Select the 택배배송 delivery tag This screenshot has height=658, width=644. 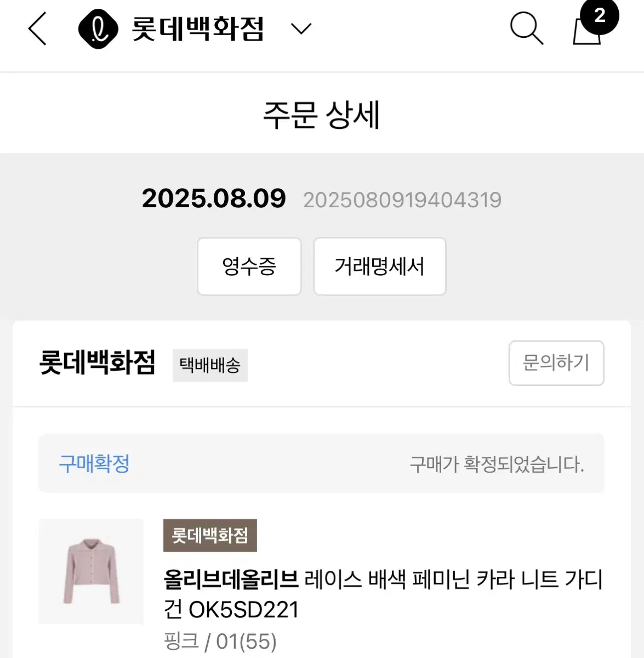210,365
